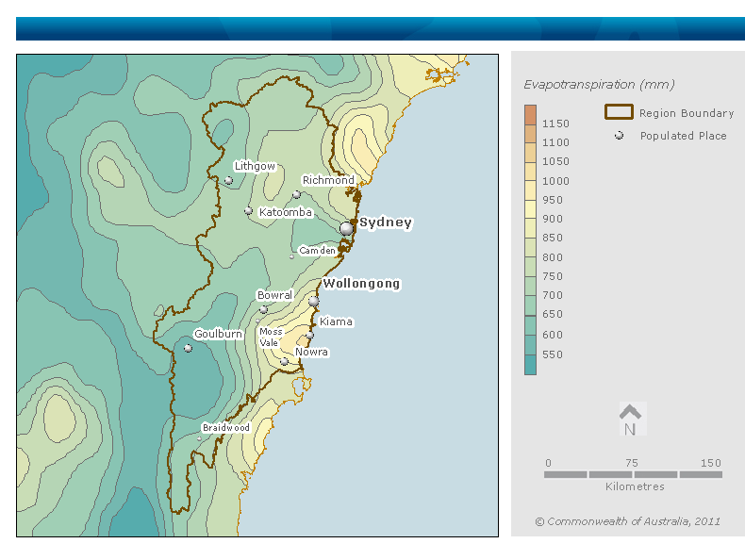Click the Region Boundary legend symbol
745x560 pixels.
tap(619, 112)
